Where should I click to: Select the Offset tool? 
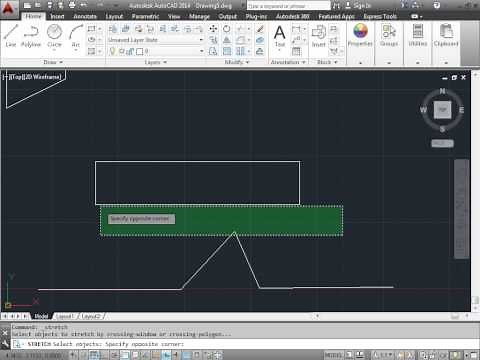coord(260,51)
